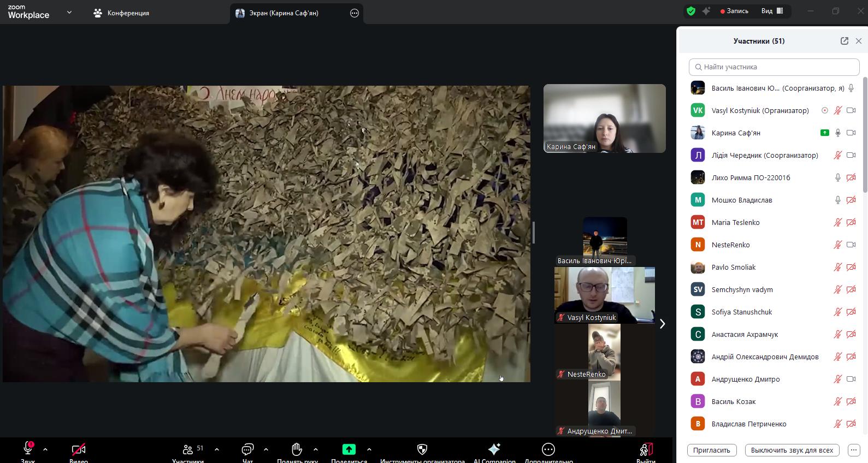
Task: Click NesteRenko's camera icon in list
Action: point(851,245)
